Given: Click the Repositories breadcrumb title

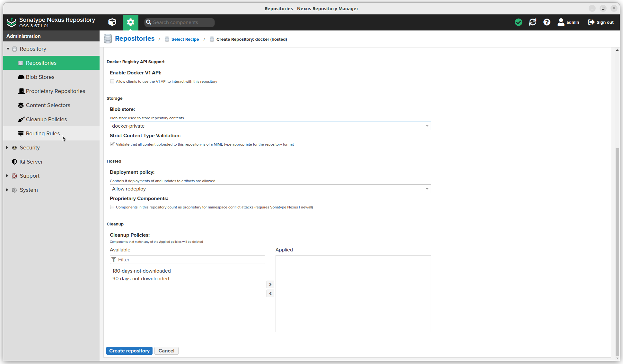Looking at the screenshot, I should click(x=135, y=38).
